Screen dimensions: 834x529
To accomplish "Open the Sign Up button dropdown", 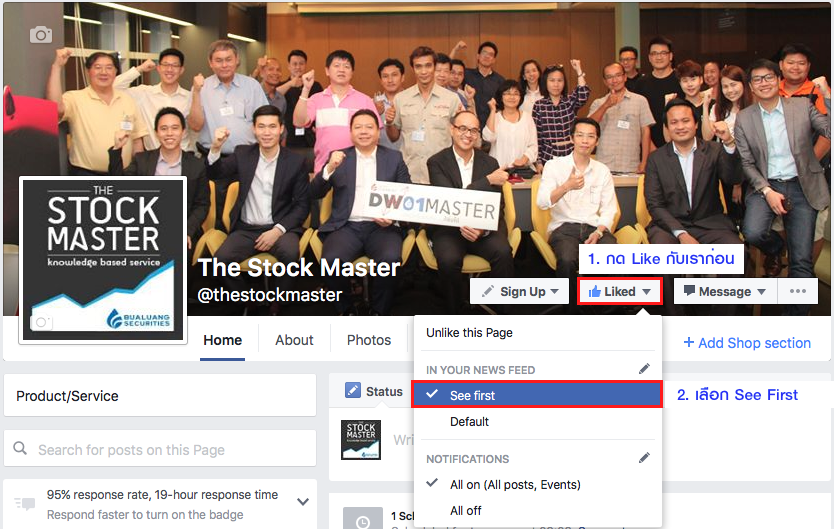I will coord(519,292).
